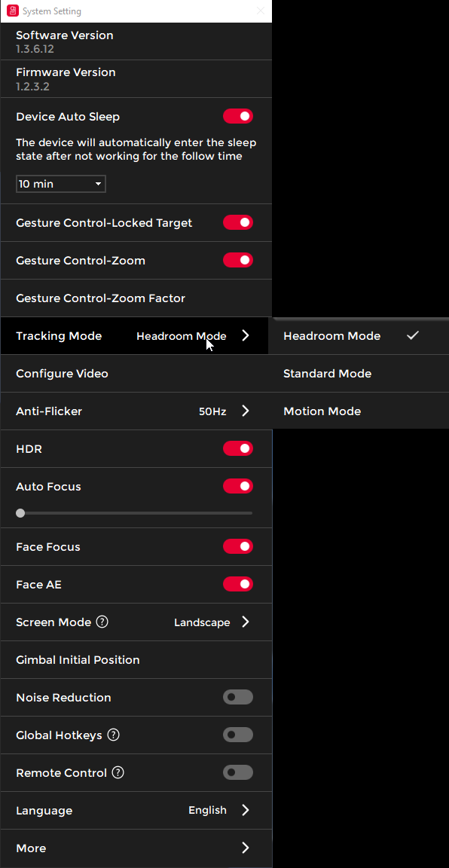Screen dimensions: 449x868
Task: Click the Auto Focus slider handle
Action: [20, 513]
